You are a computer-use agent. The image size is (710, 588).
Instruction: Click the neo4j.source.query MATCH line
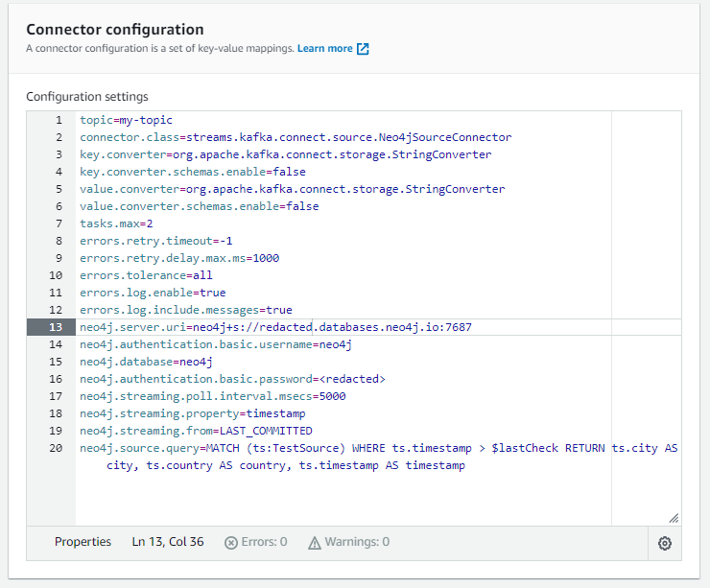(379, 448)
